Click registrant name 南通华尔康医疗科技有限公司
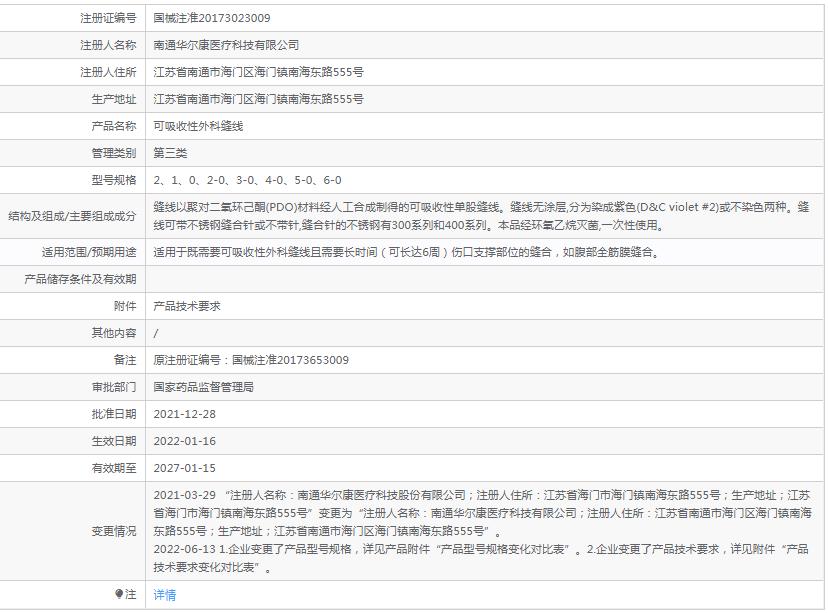This screenshot has width=828, height=613. pos(226,45)
